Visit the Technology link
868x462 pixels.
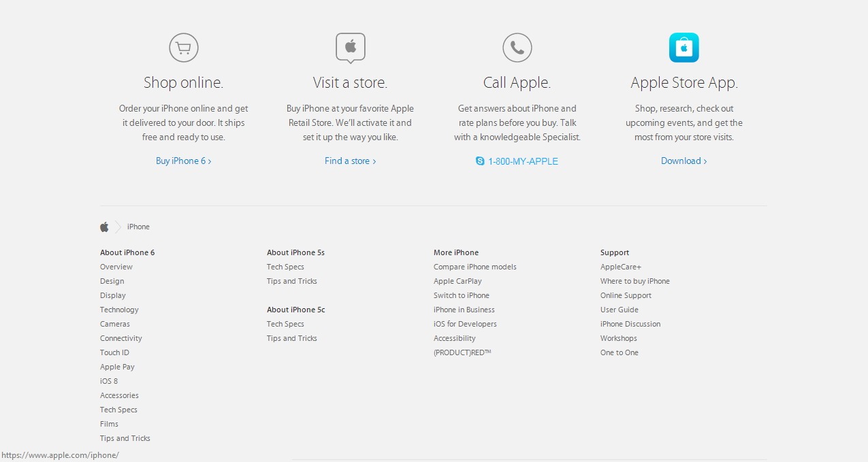(x=119, y=310)
